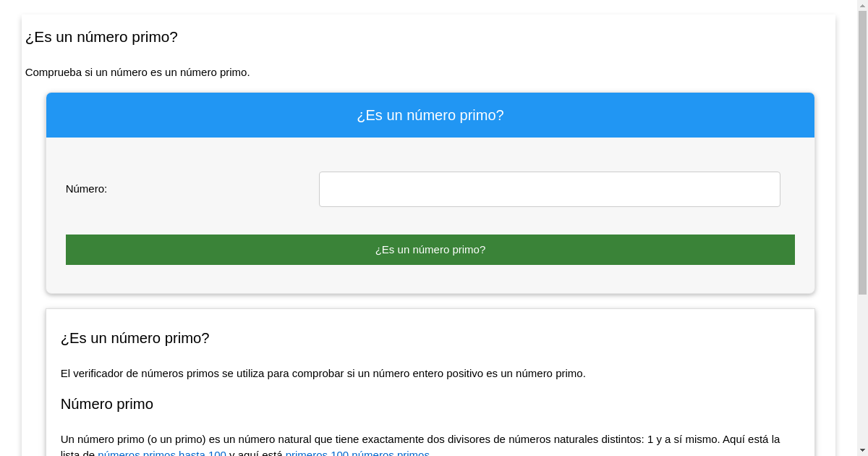Click the article heading '¿Es un número primo?'

click(135, 338)
